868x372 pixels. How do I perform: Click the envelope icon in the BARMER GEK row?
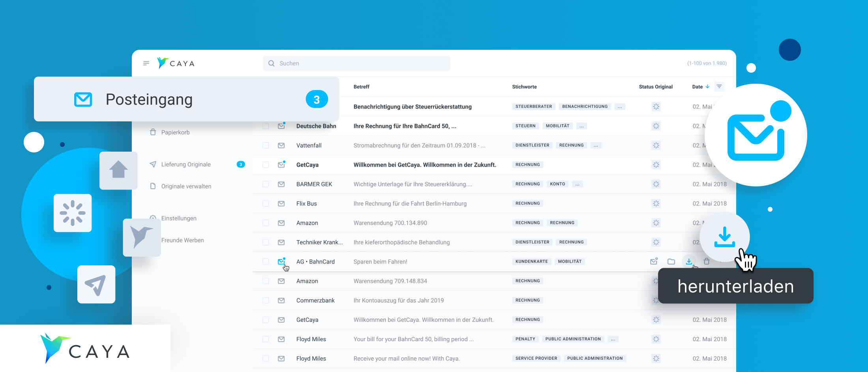click(x=281, y=184)
